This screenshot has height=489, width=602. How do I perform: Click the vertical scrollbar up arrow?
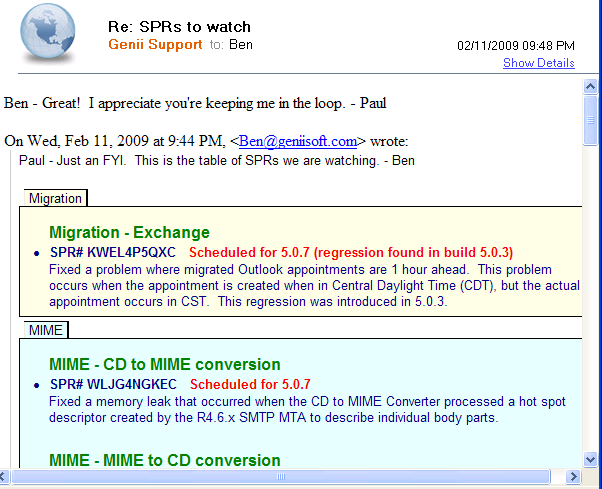591,87
